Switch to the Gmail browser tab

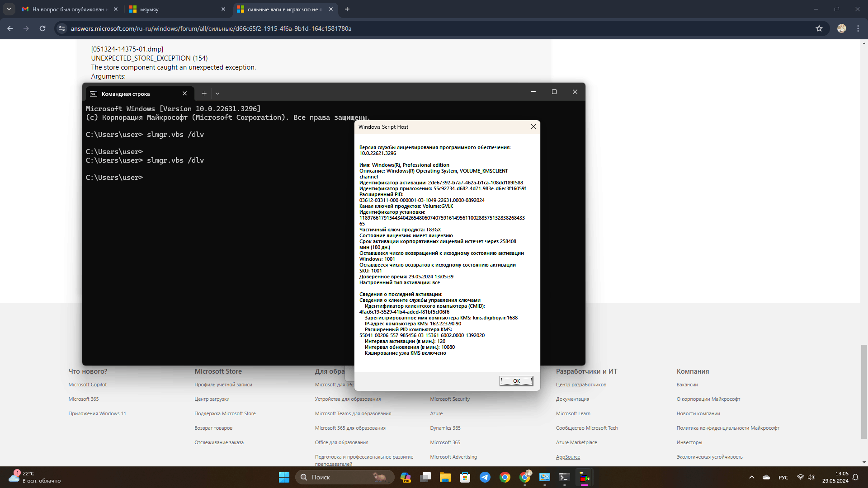pos(68,9)
